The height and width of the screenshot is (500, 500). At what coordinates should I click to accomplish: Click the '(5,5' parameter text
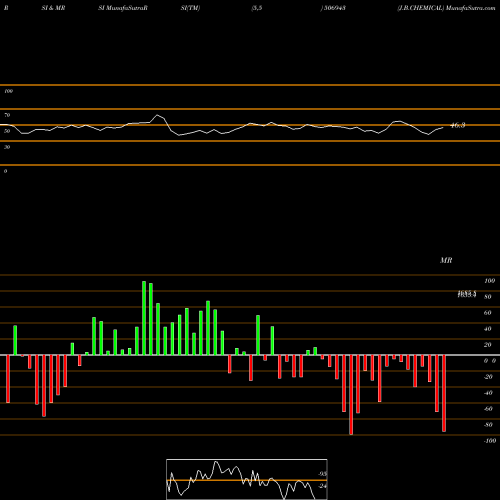pyautogui.click(x=257, y=8)
